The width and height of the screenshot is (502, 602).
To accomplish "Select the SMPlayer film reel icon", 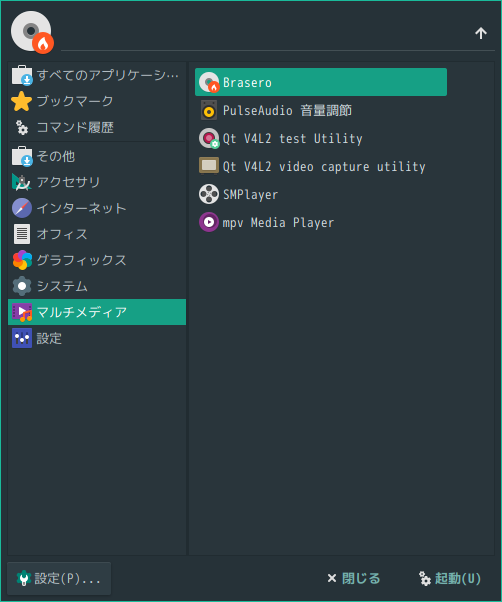I will (x=209, y=194).
